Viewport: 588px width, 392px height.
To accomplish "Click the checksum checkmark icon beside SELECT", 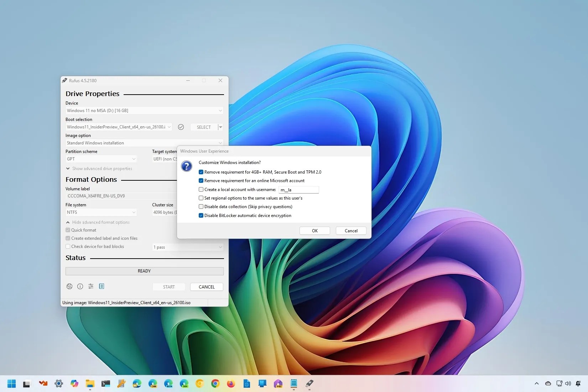I will pyautogui.click(x=181, y=127).
